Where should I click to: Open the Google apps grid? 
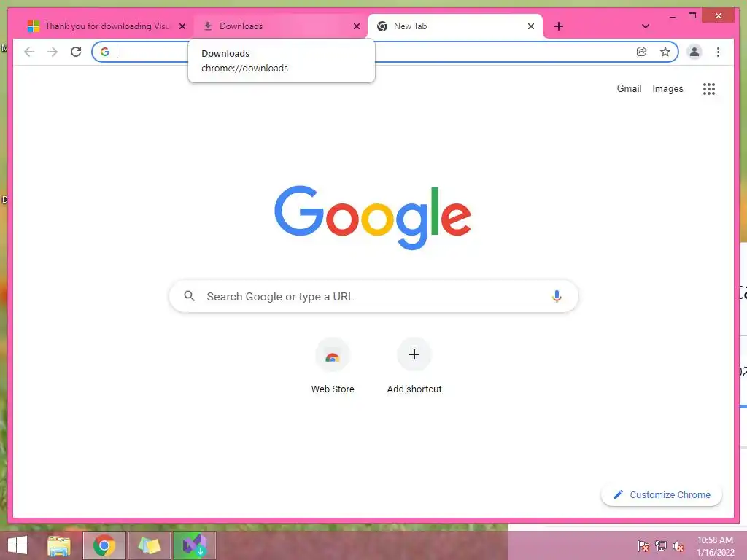coord(709,88)
